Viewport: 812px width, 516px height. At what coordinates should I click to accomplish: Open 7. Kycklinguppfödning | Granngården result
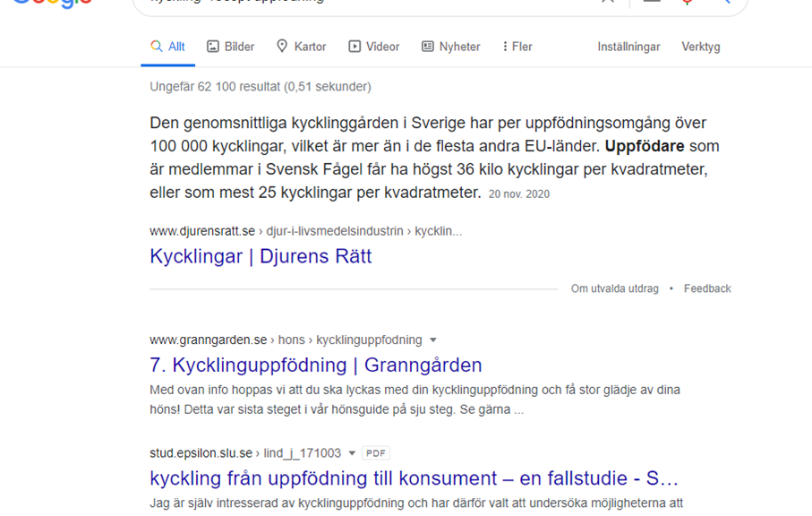315,365
